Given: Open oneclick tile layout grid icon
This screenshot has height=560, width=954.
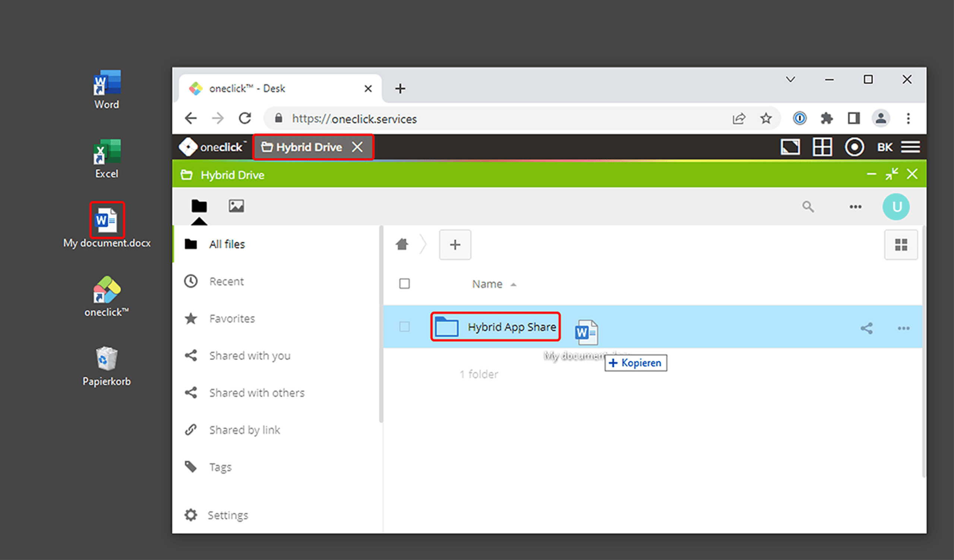Looking at the screenshot, I should [x=822, y=147].
